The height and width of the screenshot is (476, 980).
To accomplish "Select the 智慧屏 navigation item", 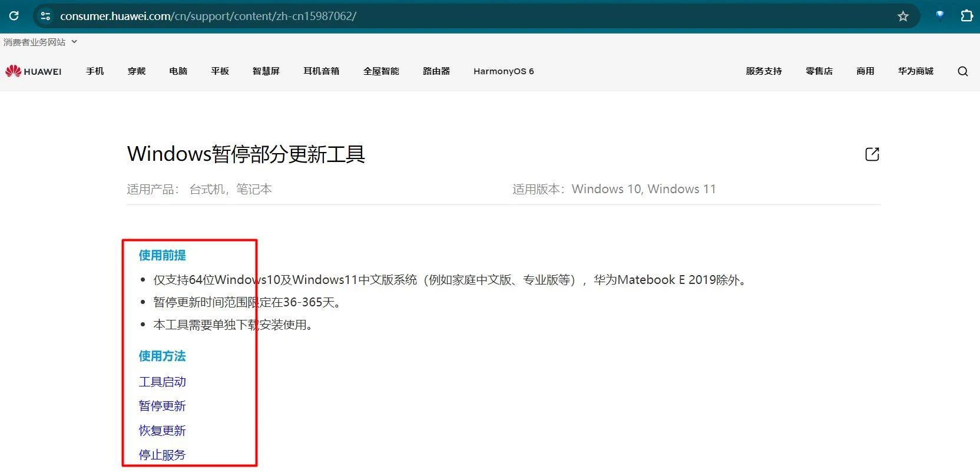I will click(266, 71).
